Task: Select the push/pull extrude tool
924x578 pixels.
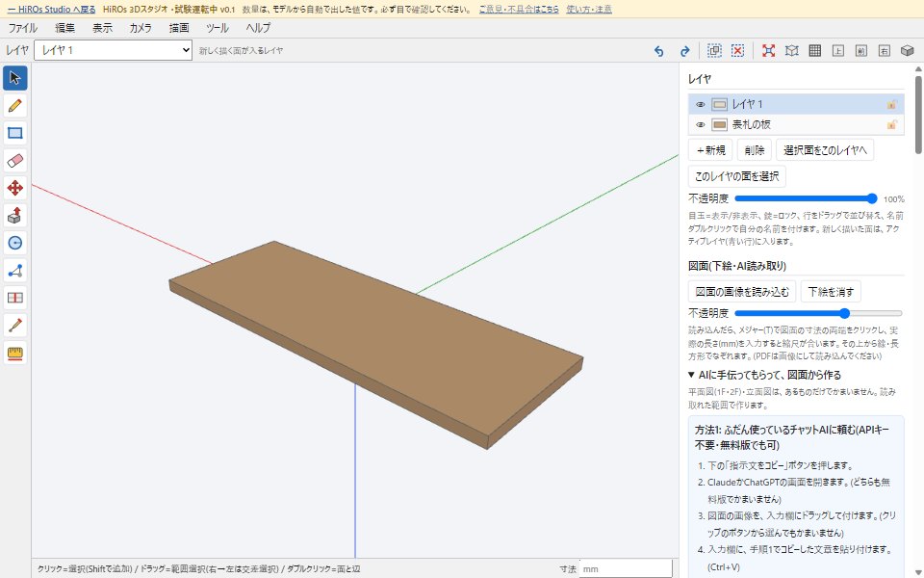Action: (15, 215)
